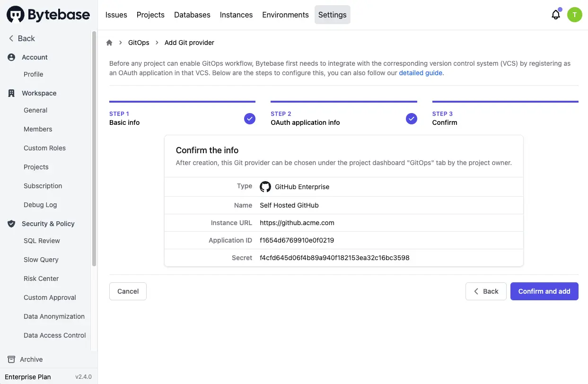Open Members settings
Image resolution: width=588 pixels, height=384 pixels.
click(x=38, y=129)
